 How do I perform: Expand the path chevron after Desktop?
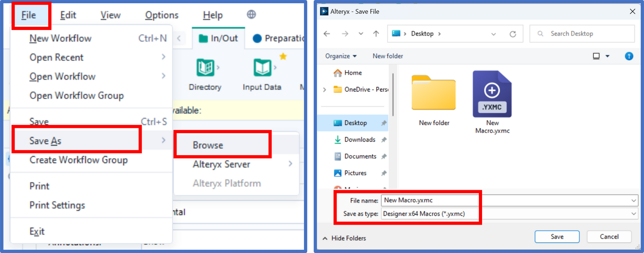tap(440, 34)
